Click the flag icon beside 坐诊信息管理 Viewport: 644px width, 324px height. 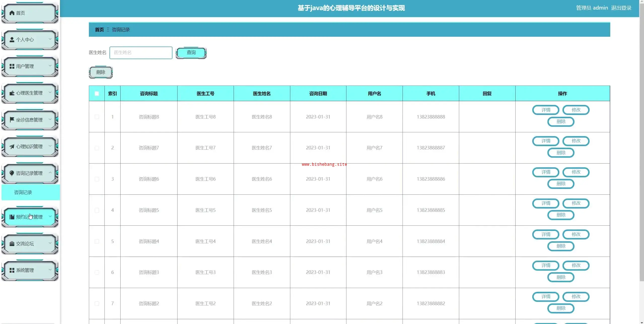pos(12,120)
